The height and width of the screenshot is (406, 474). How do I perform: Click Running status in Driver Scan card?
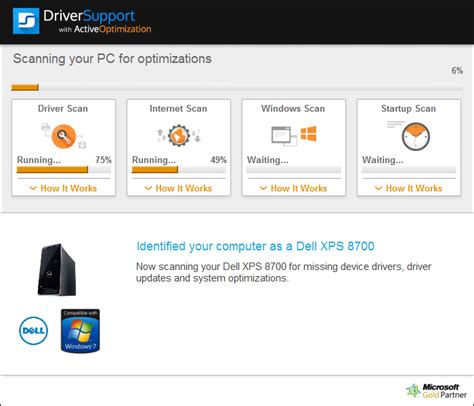39,160
